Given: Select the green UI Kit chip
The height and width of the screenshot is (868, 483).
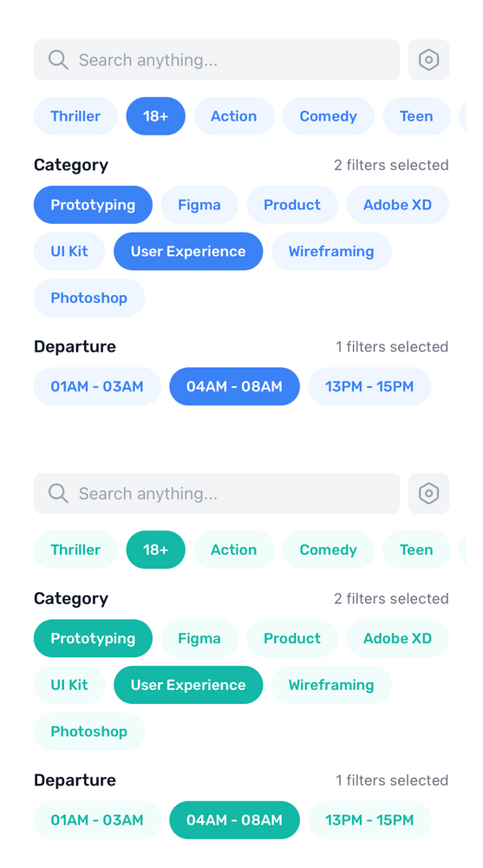Looking at the screenshot, I should 69,685.
